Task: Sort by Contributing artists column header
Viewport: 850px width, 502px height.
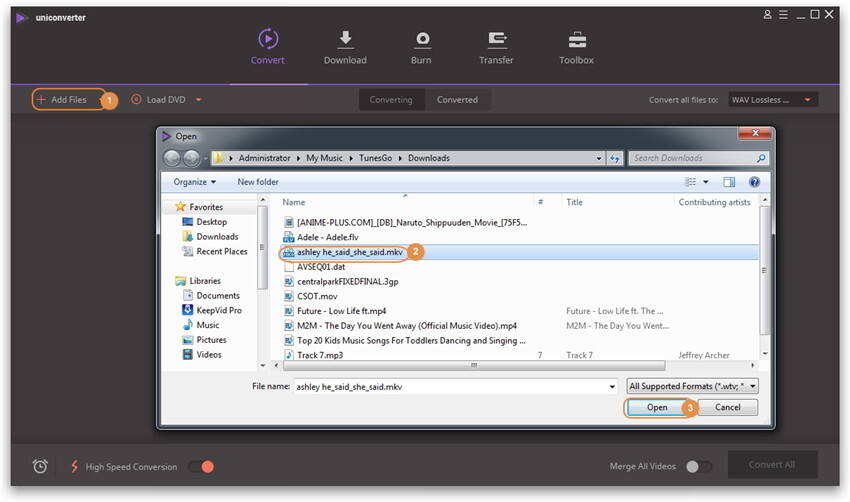Action: click(714, 202)
